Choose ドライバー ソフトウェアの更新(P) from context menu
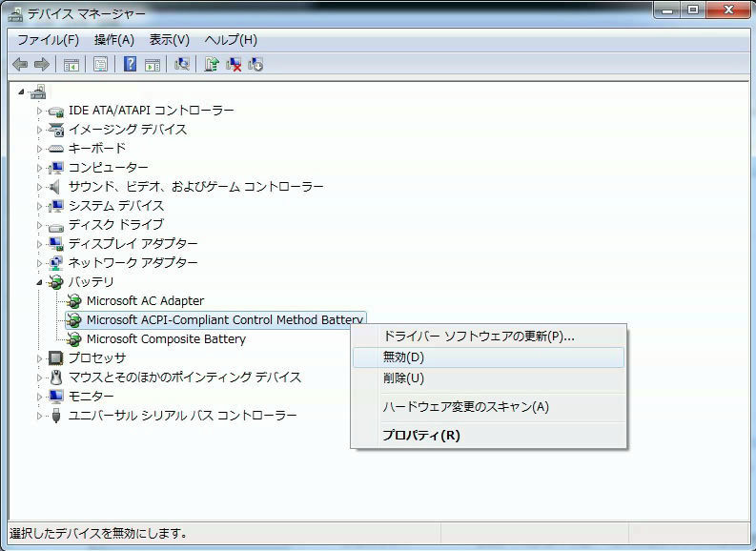Screen dimensions: 756x551 (488, 336)
